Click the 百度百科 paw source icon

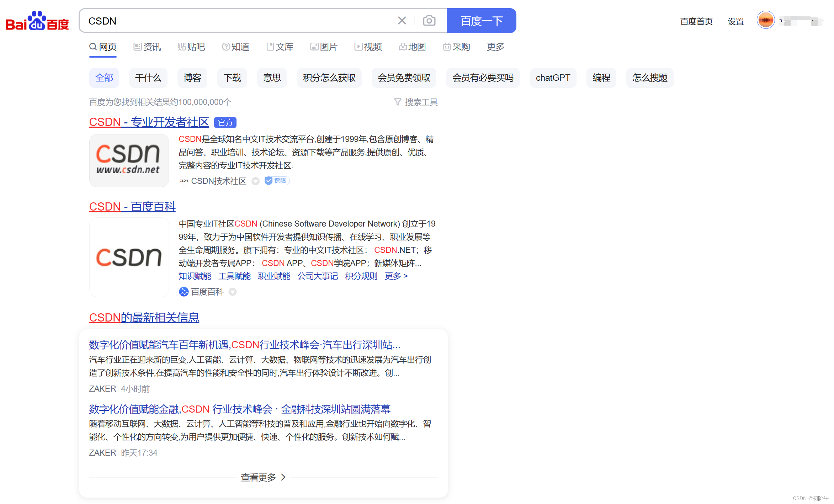click(184, 292)
